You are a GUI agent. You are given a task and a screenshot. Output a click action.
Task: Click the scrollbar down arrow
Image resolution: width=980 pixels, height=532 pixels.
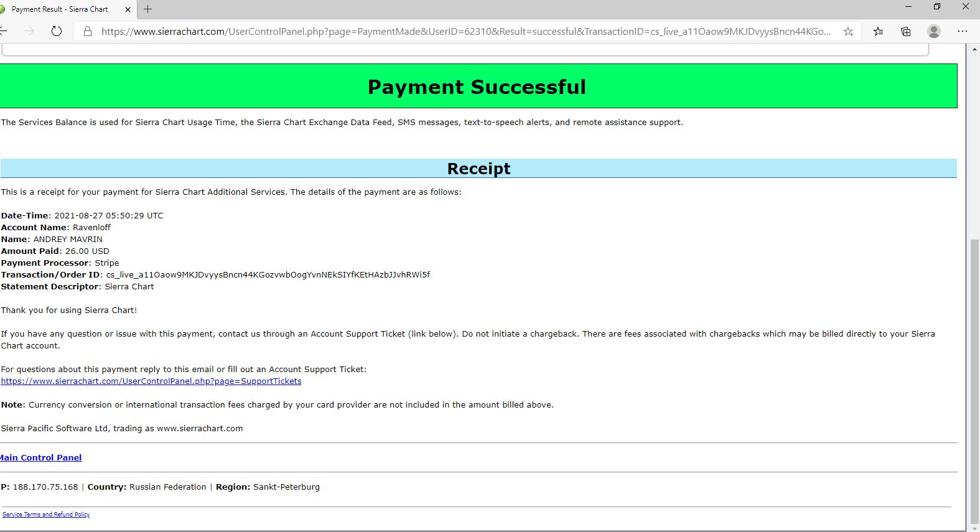tap(974, 528)
